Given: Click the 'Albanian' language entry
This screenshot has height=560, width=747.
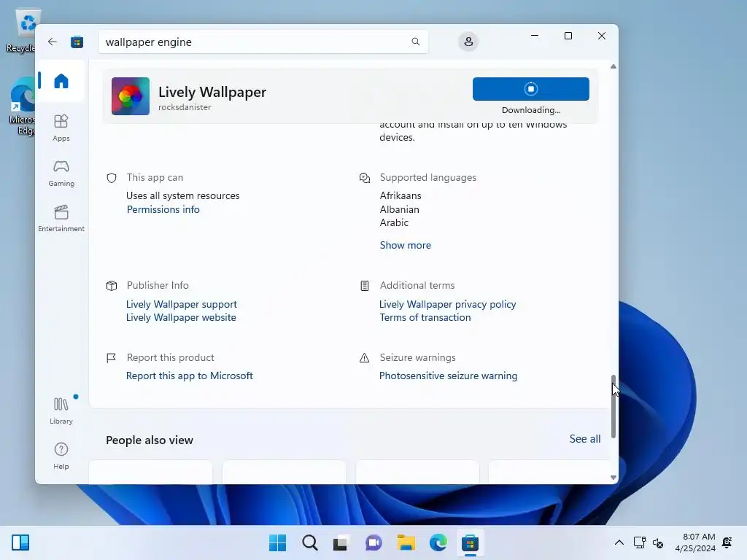Looking at the screenshot, I should point(399,209).
